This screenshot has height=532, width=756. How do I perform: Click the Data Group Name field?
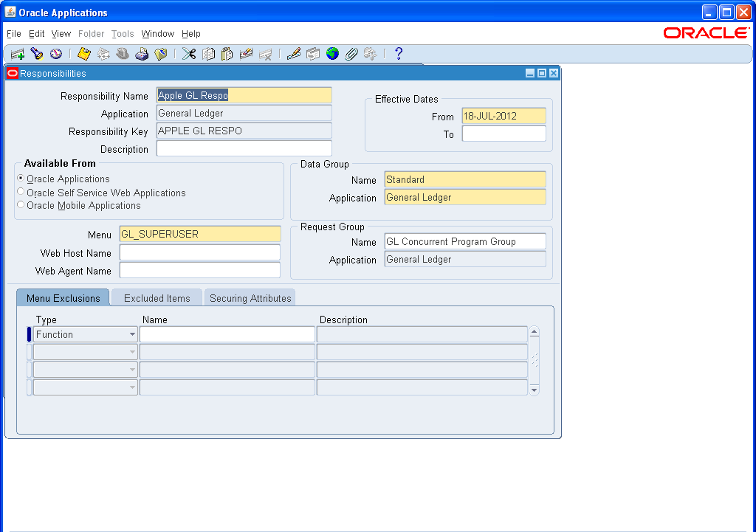pos(465,180)
